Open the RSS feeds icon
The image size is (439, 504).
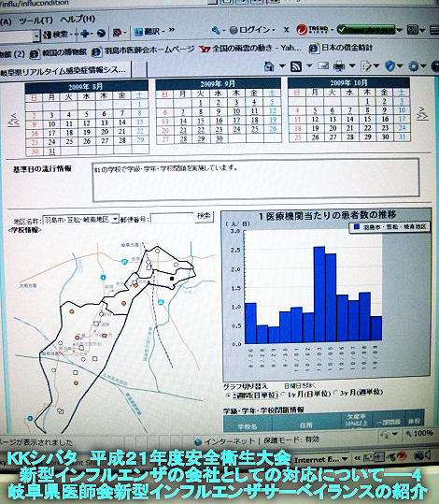pos(296,66)
